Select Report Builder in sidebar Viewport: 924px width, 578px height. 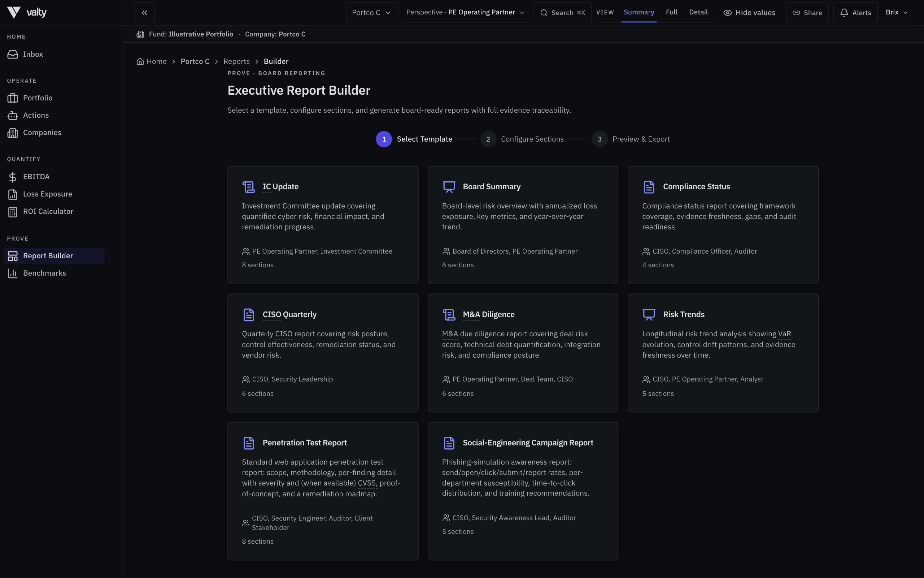53,256
